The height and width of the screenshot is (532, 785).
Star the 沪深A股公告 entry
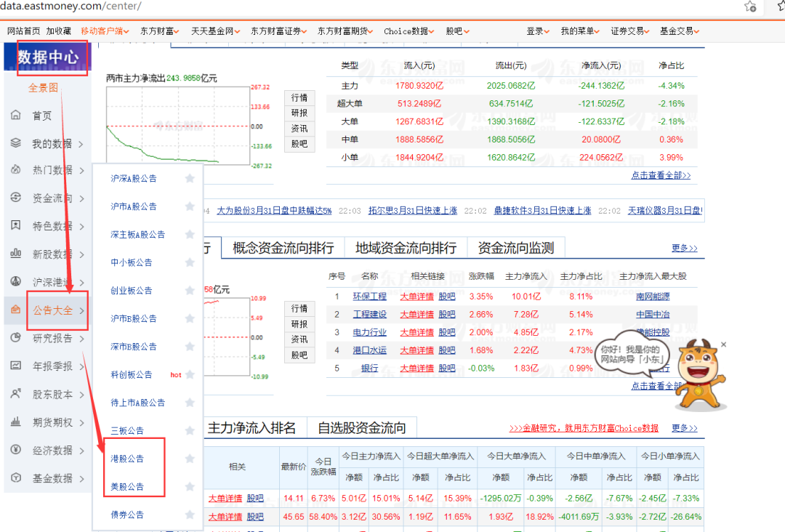click(x=190, y=178)
